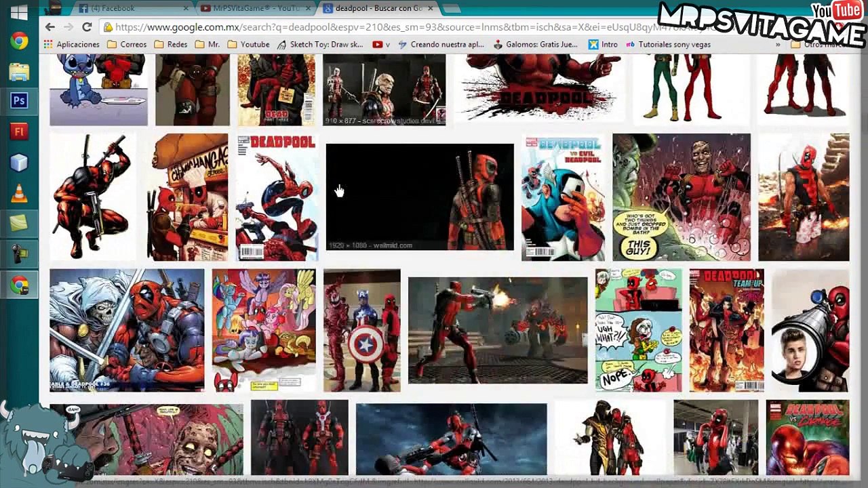Screen dimensions: 868x488
Task: Open File Explorer in the taskbar
Action: point(19,71)
